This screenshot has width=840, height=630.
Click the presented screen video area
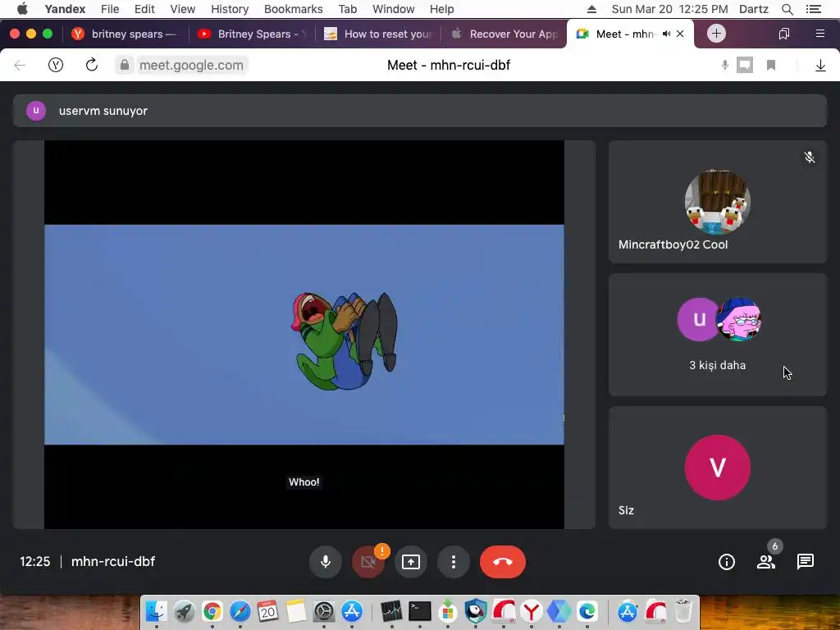(x=304, y=335)
